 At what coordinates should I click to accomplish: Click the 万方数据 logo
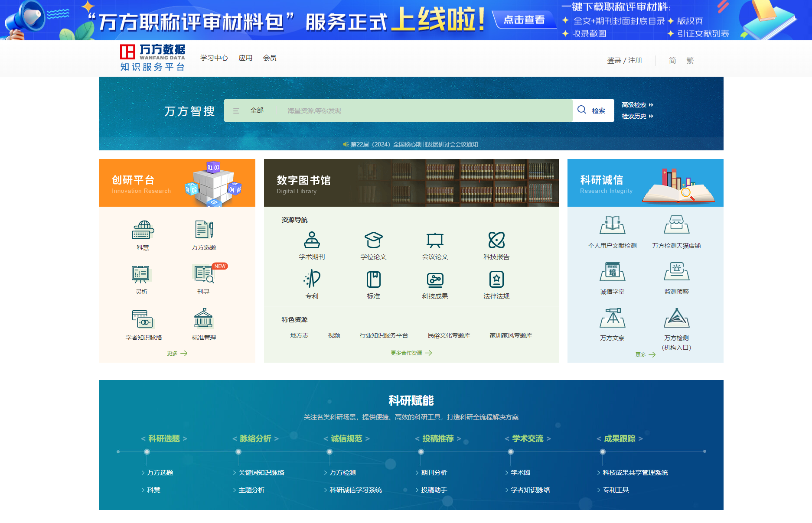(153, 58)
